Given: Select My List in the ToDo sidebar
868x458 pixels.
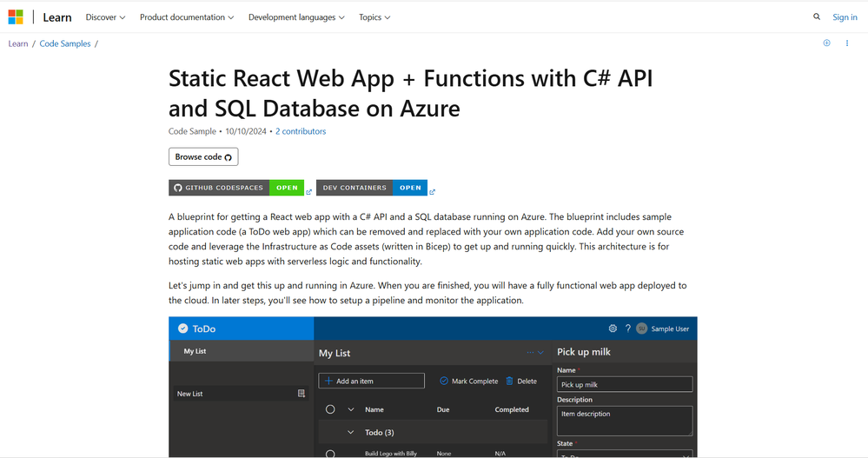Looking at the screenshot, I should coord(242,351).
